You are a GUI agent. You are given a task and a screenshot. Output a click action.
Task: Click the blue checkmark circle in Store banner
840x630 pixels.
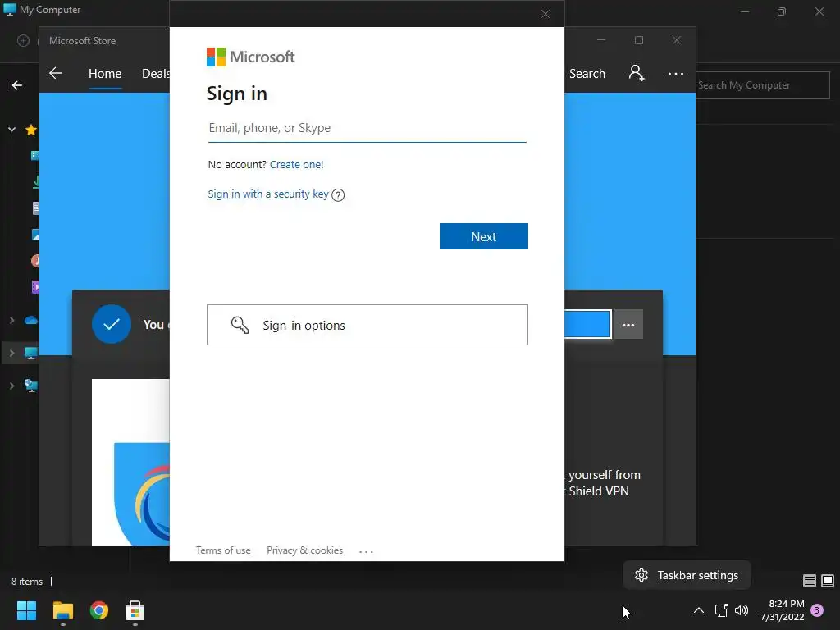point(112,324)
